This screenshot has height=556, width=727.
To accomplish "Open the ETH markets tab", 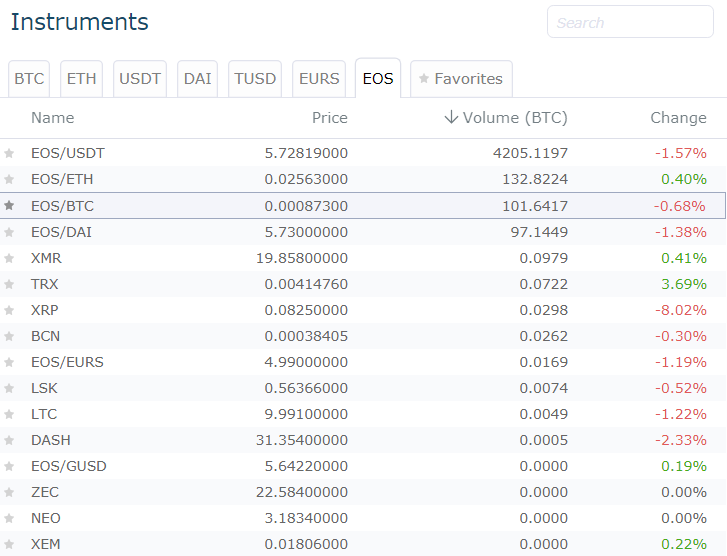I will [x=81, y=79].
